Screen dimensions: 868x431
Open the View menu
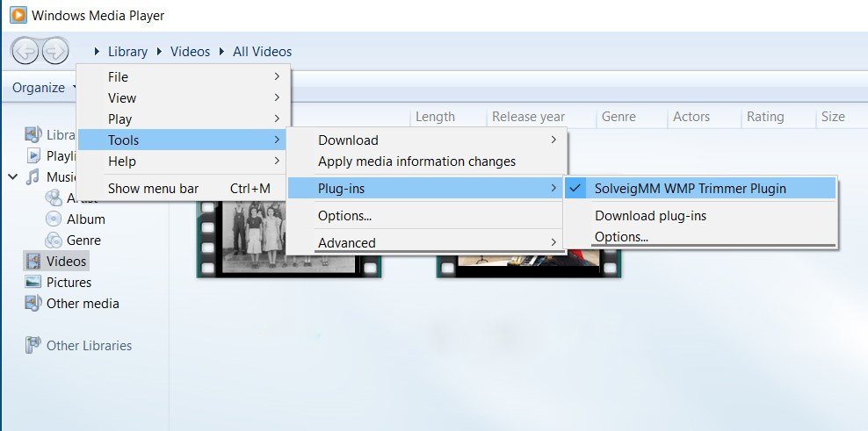(182, 98)
